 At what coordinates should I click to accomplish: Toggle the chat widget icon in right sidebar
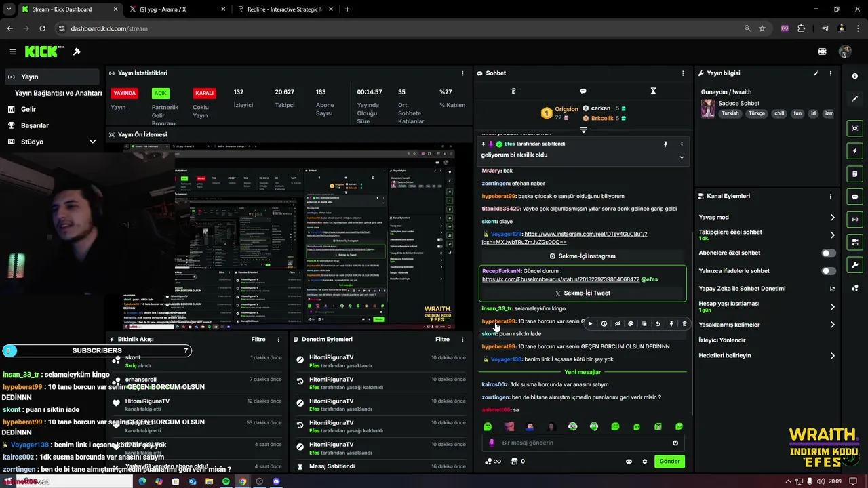[x=855, y=197]
